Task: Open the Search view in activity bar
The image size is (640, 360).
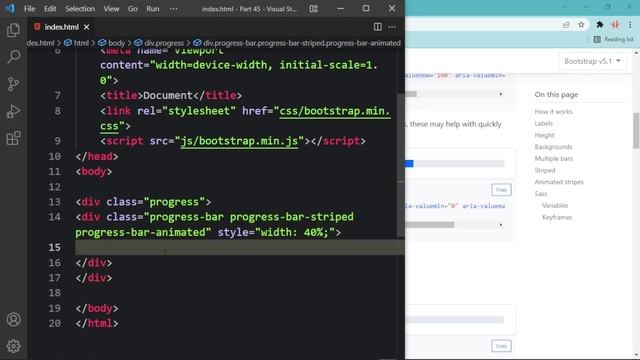Action: pyautogui.click(x=13, y=57)
